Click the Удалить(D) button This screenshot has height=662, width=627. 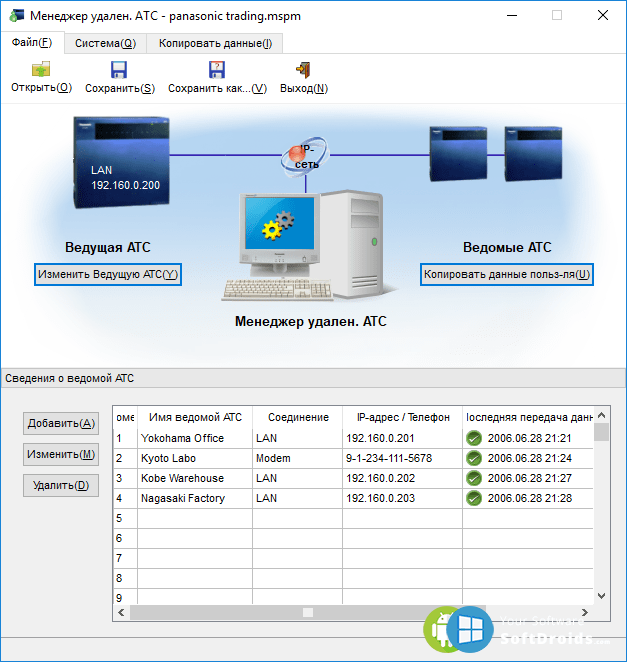tap(61, 486)
